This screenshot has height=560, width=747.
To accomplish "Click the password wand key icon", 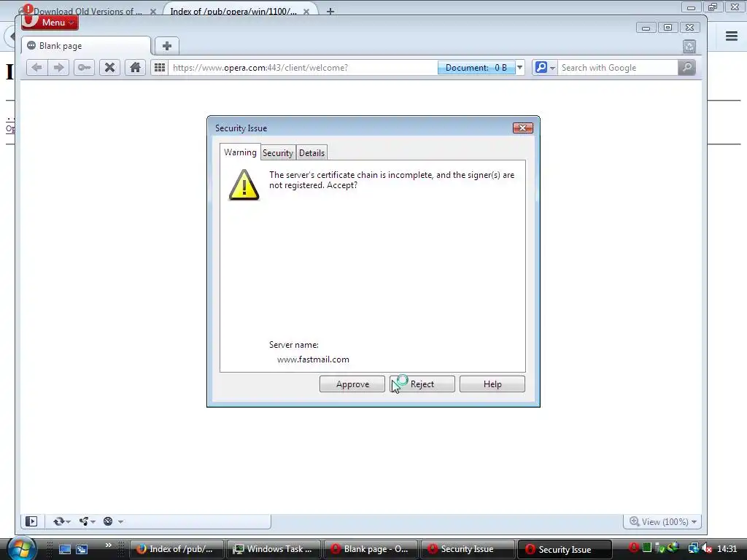I will click(x=84, y=68).
